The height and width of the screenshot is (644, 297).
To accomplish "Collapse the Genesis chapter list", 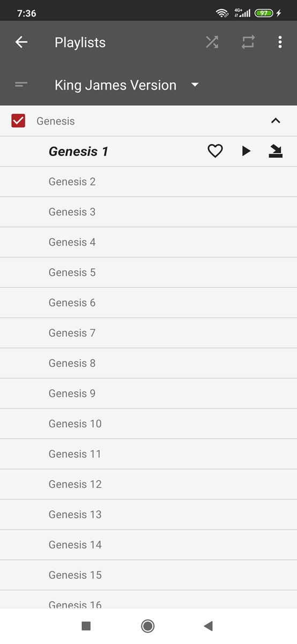I will (276, 121).
